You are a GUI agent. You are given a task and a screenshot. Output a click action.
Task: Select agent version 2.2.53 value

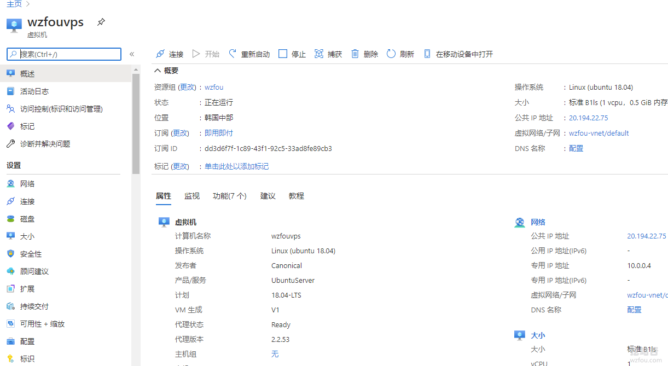click(x=280, y=339)
